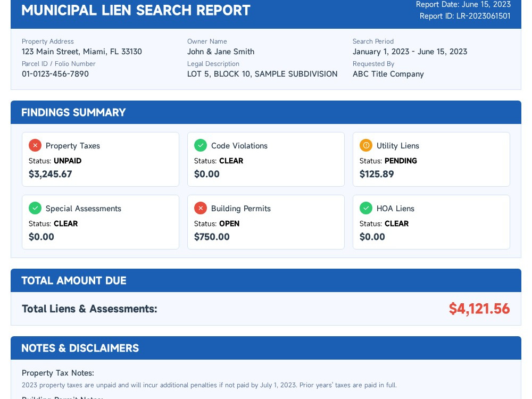
Task: Select the Municipal Lien Search Report title
Action: pyautogui.click(x=136, y=10)
